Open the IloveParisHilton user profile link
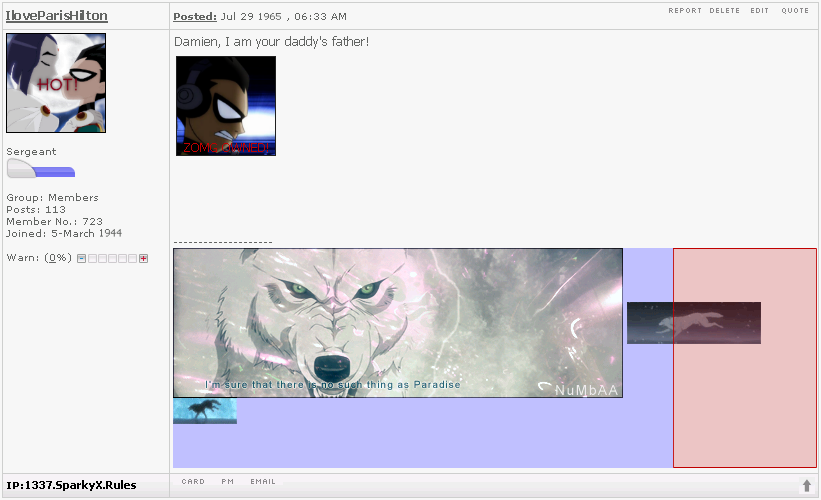This screenshot has width=821, height=500. click(57, 16)
